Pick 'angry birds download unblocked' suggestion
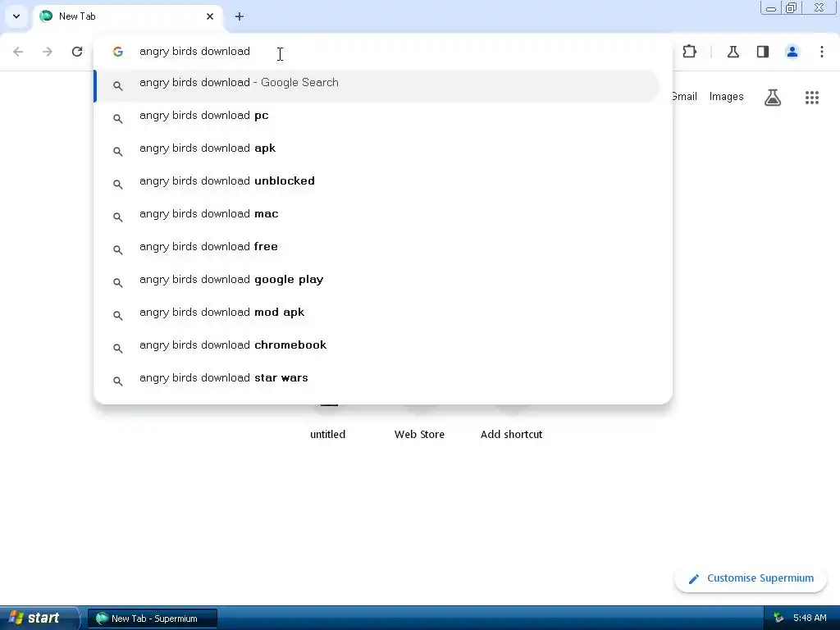 tap(377, 184)
